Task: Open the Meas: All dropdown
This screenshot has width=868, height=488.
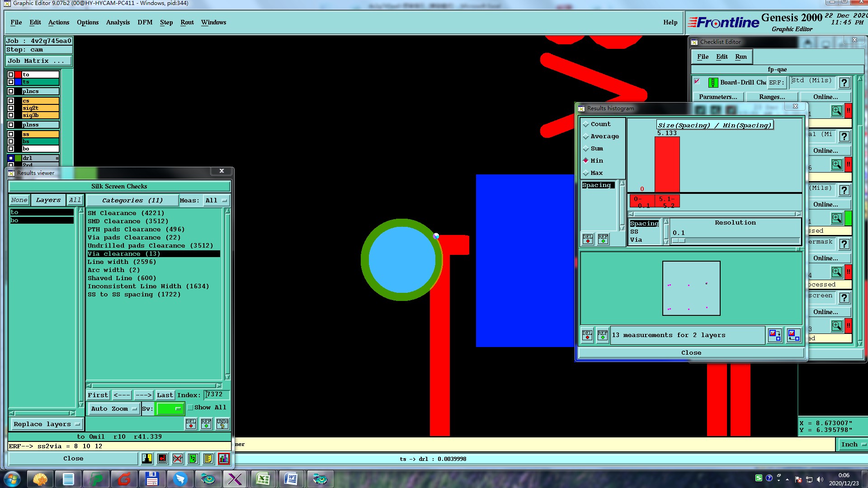Action: pos(216,200)
